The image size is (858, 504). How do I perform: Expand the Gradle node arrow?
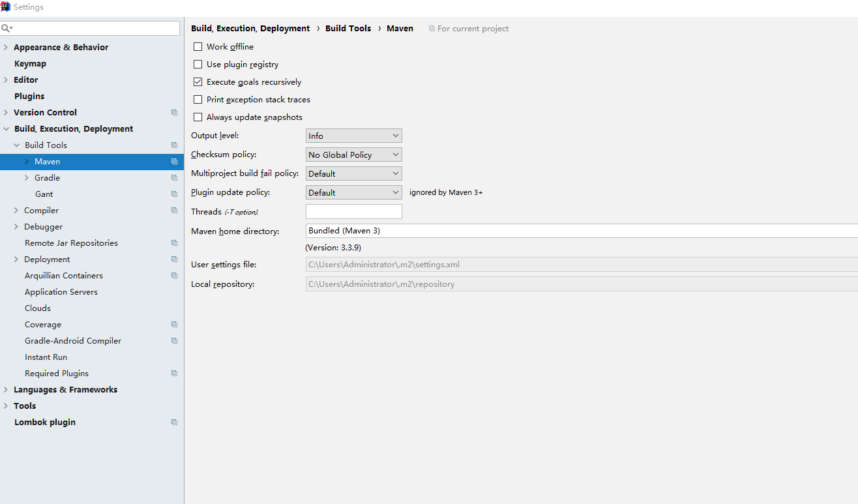(27, 178)
